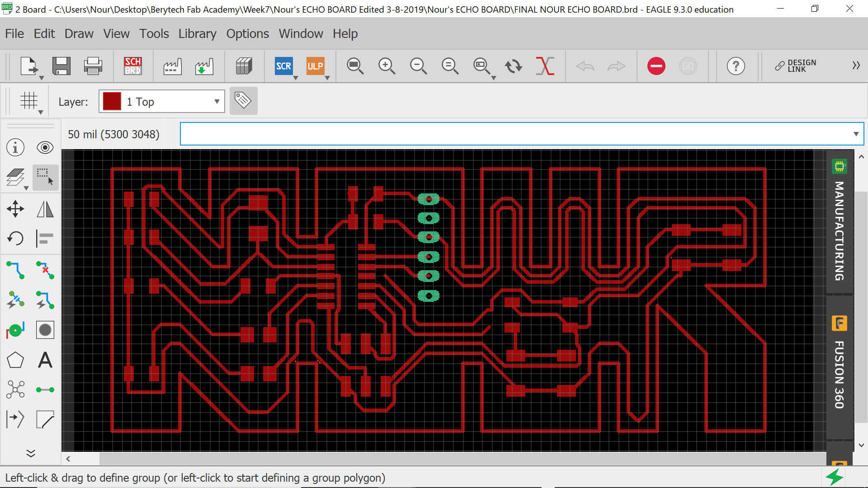868x488 pixels.
Task: Open the Library menu
Action: [x=197, y=33]
